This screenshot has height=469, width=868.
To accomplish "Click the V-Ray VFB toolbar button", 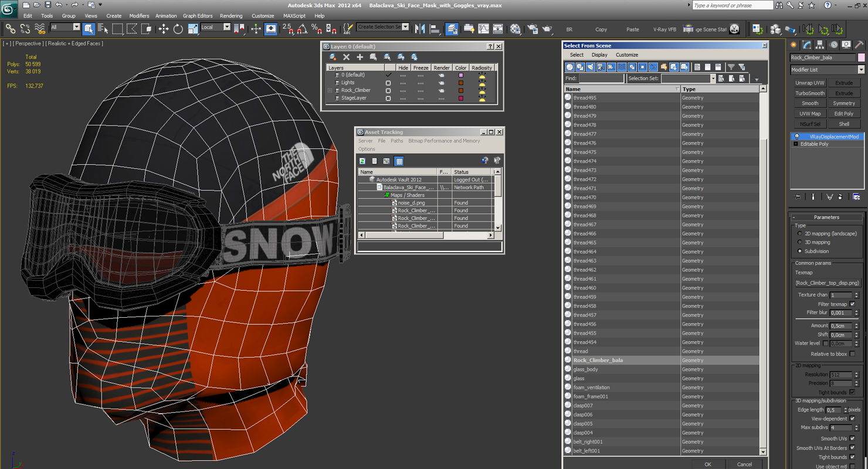I will pyautogui.click(x=664, y=29).
